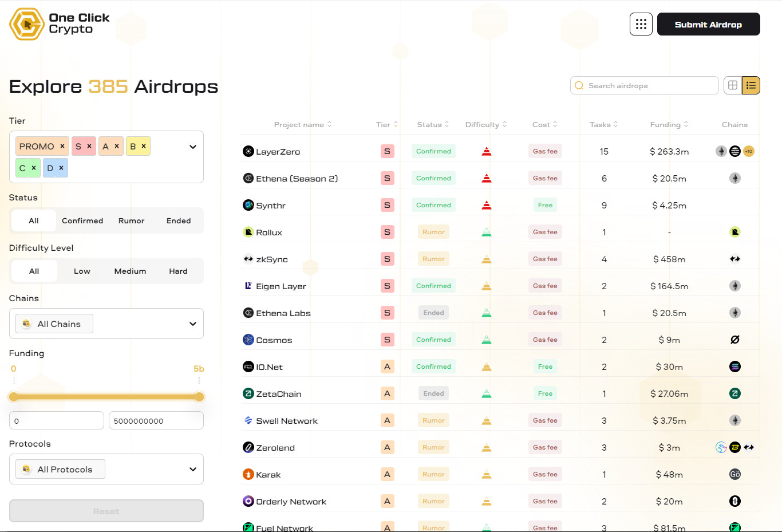
Task: Sort table by Tasks column
Action: tap(604, 124)
